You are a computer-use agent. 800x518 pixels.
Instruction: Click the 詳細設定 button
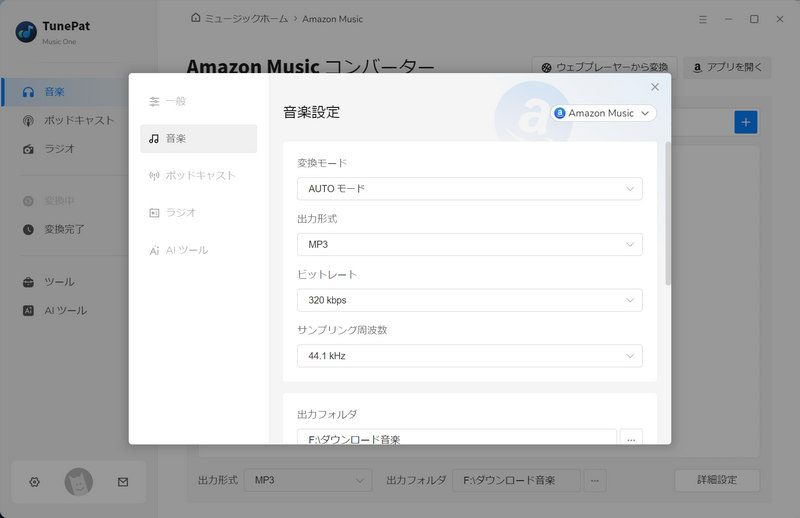click(x=717, y=480)
